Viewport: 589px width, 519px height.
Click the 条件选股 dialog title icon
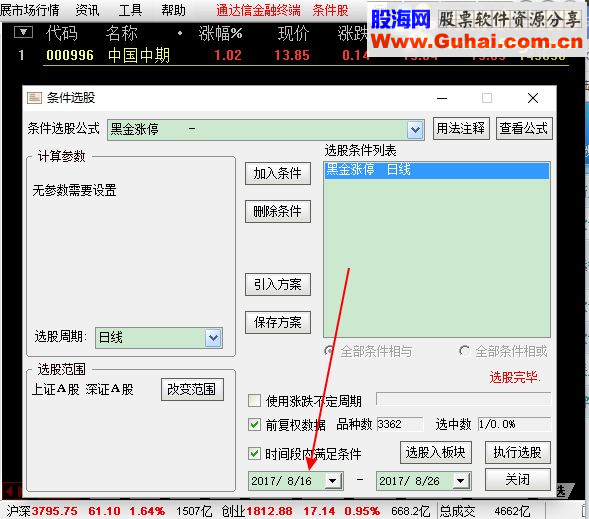pos(34,98)
